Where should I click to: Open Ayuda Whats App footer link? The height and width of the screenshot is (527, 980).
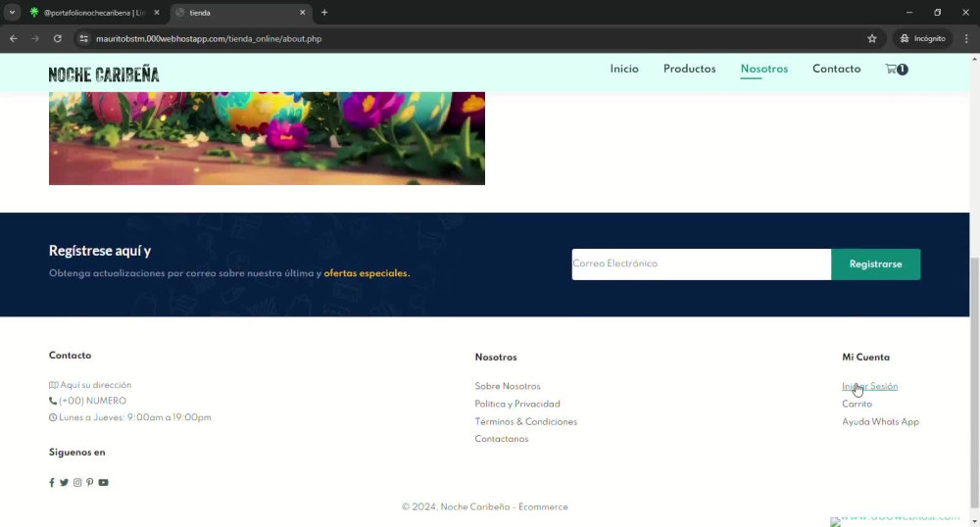click(x=880, y=421)
